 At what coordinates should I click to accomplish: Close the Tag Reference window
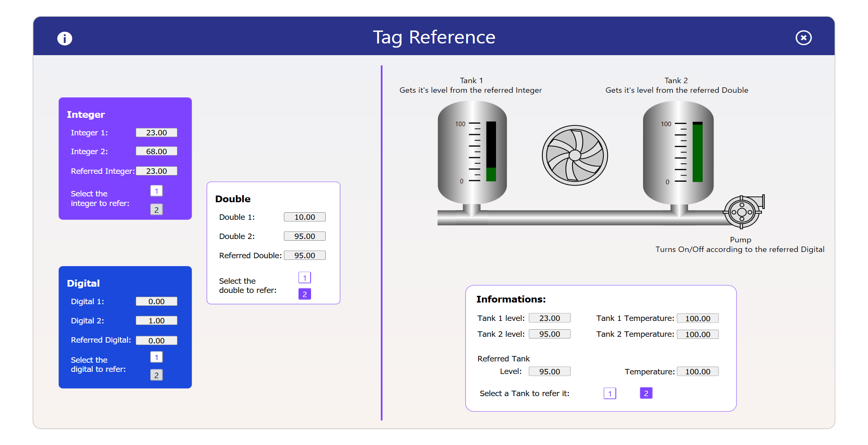(x=803, y=38)
